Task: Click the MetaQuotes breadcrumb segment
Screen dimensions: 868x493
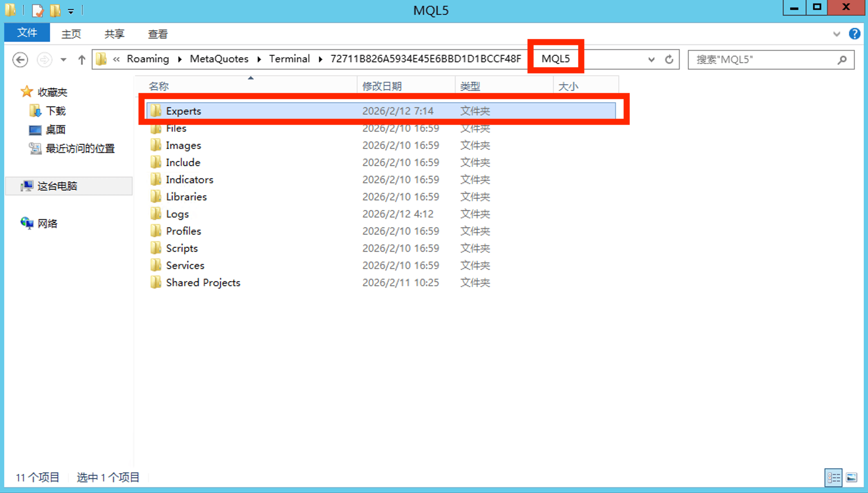Action: [219, 59]
